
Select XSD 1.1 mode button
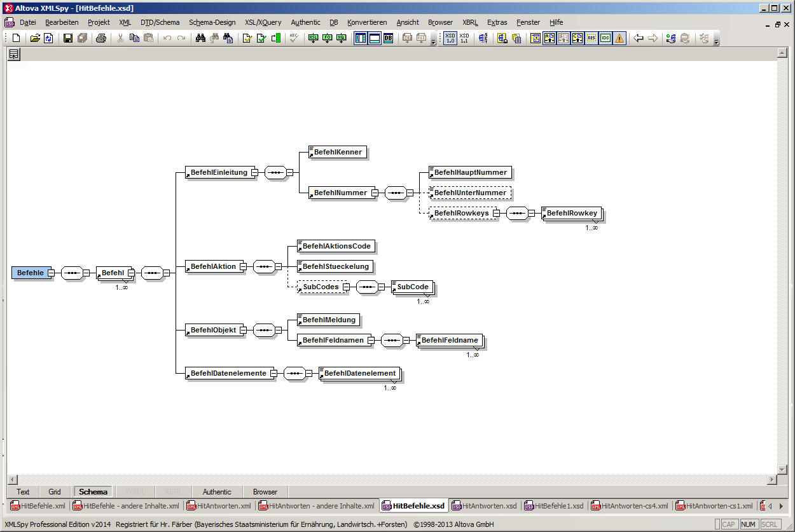pyautogui.click(x=464, y=38)
